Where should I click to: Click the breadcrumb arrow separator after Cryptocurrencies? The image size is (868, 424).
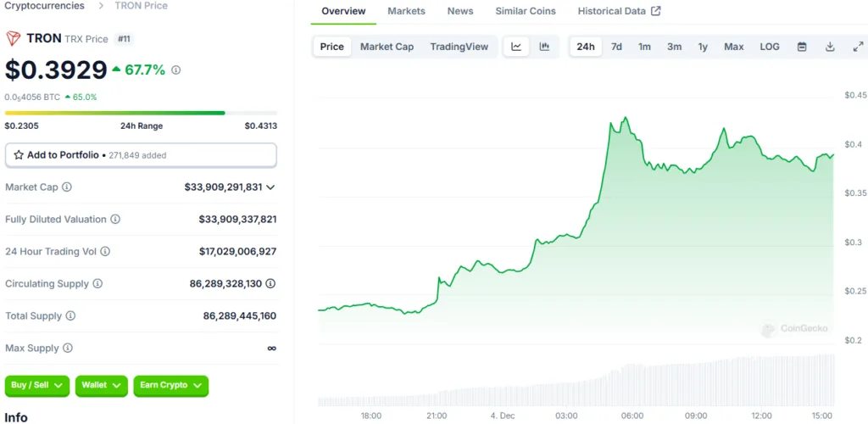[x=101, y=6]
